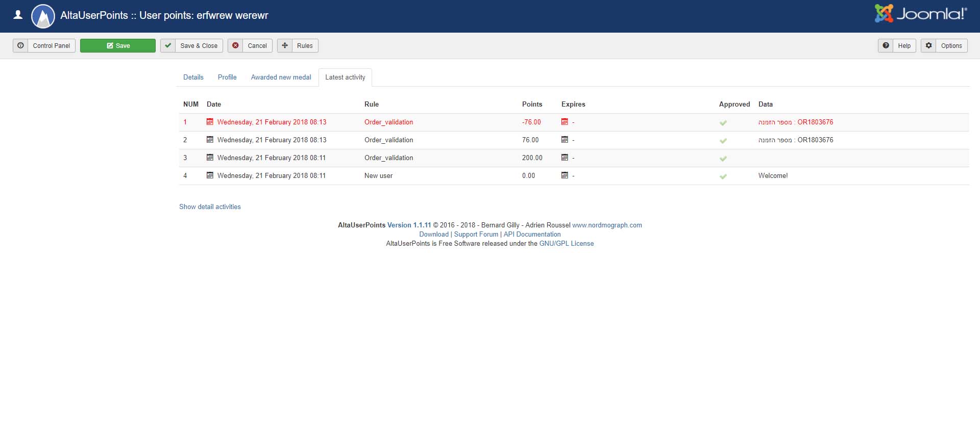
Task: Open Rules from the toolbar label
Action: tap(305, 46)
